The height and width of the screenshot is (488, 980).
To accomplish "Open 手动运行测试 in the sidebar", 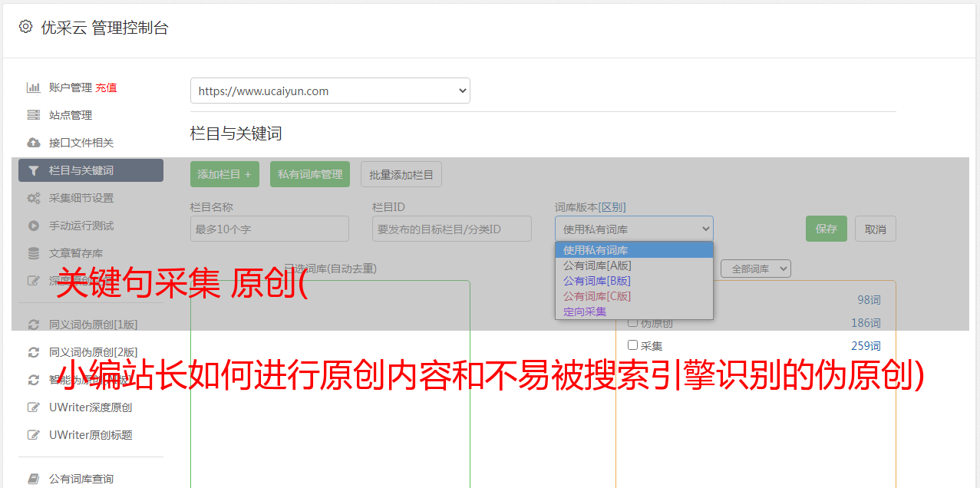I will (x=81, y=226).
